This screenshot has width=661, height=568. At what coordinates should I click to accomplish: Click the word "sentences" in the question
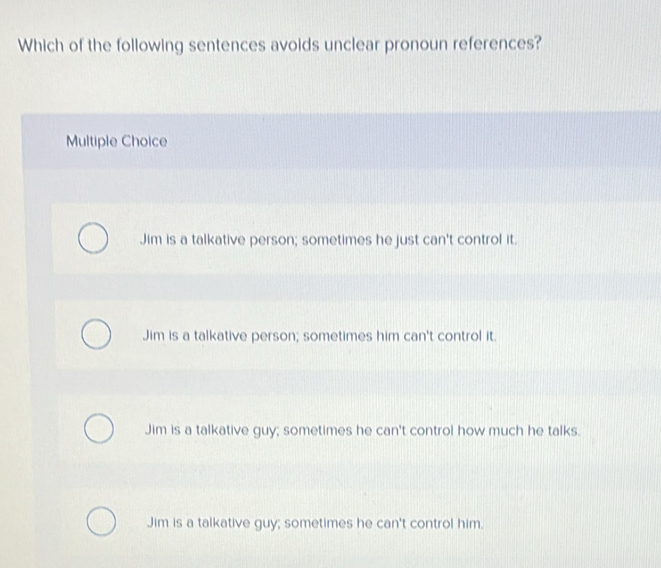(227, 45)
